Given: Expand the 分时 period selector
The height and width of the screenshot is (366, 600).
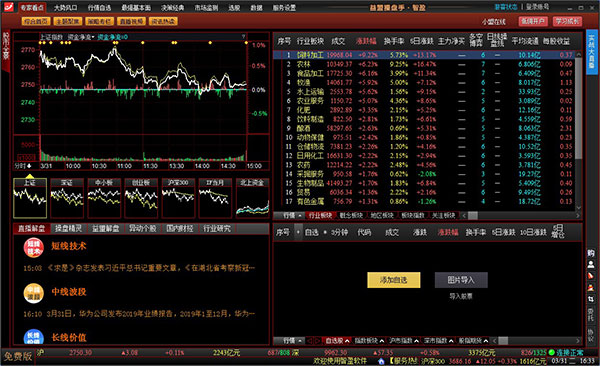Looking at the screenshot, I should click(x=23, y=166).
